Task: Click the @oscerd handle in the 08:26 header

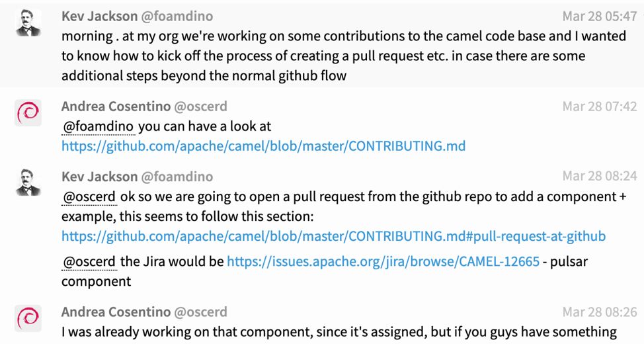Action: click(x=200, y=312)
